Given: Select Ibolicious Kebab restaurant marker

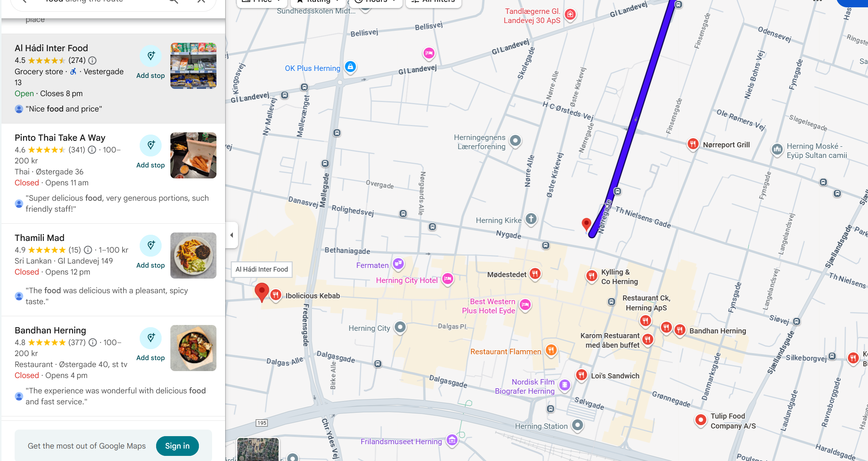Looking at the screenshot, I should pyautogui.click(x=276, y=295).
